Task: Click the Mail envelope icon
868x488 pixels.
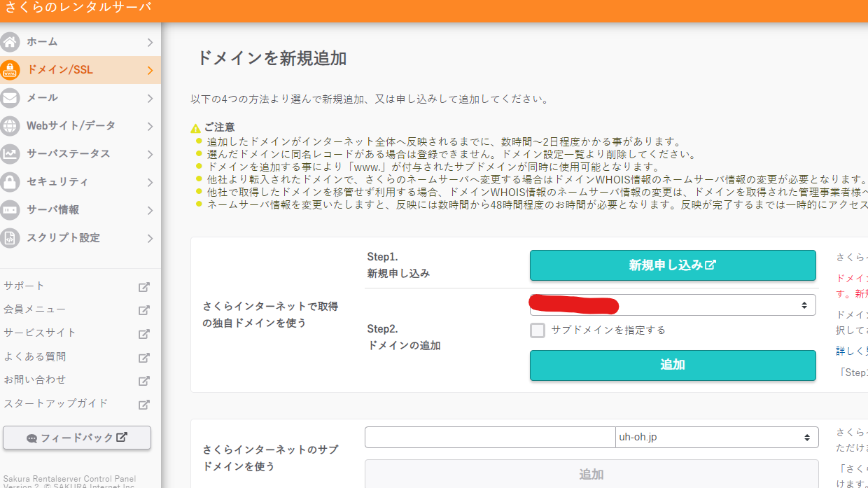Action: [x=10, y=98]
